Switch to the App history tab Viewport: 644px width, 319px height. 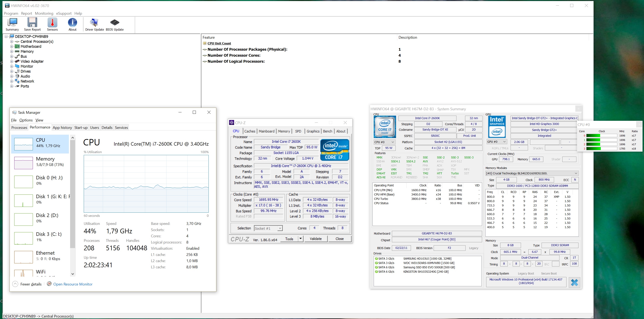[x=62, y=127]
